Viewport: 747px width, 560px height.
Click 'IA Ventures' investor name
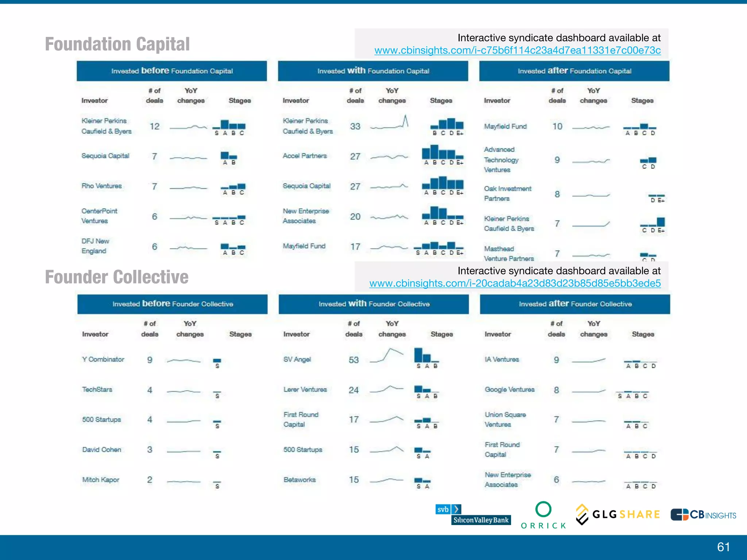pos(502,359)
